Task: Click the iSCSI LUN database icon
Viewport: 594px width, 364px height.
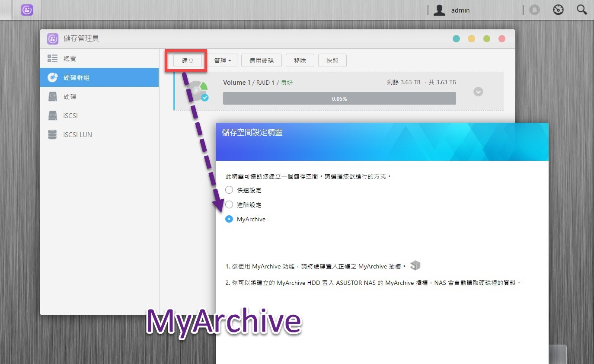Action: pyautogui.click(x=52, y=134)
